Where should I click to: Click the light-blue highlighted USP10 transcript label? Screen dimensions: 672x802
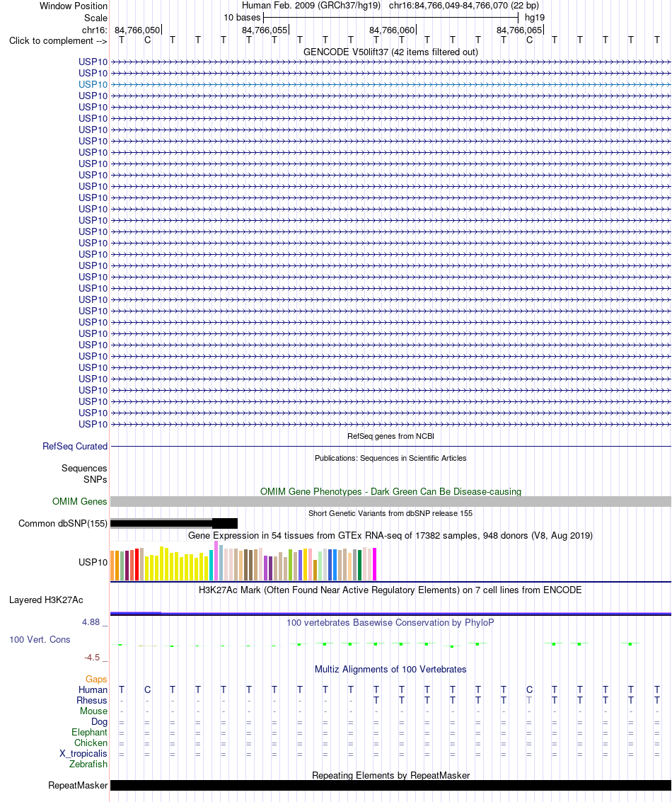point(93,84)
